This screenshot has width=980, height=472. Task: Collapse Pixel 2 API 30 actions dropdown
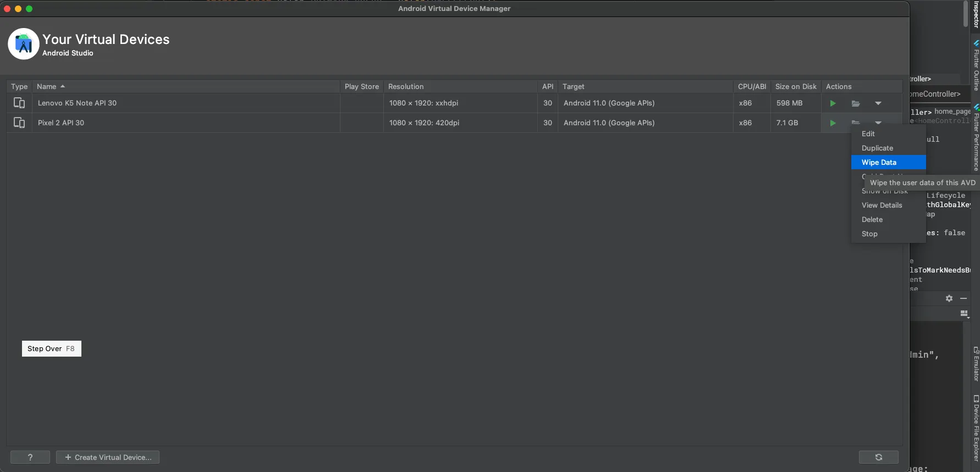(x=878, y=123)
